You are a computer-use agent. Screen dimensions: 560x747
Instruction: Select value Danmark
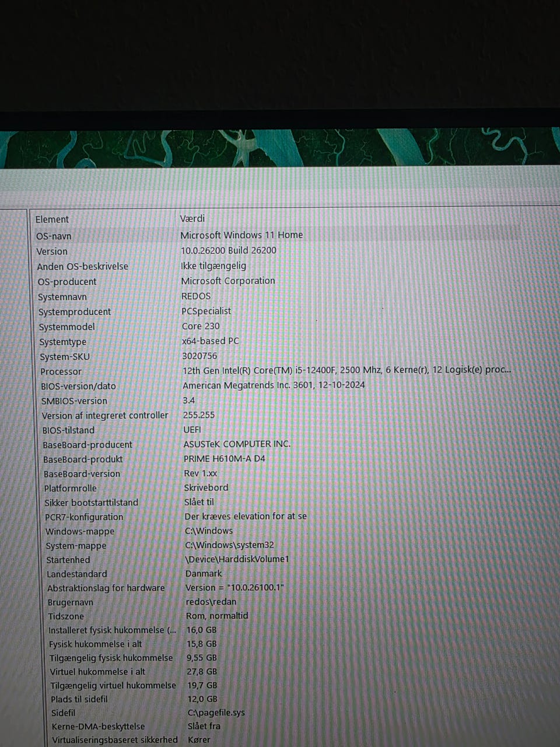204,574
